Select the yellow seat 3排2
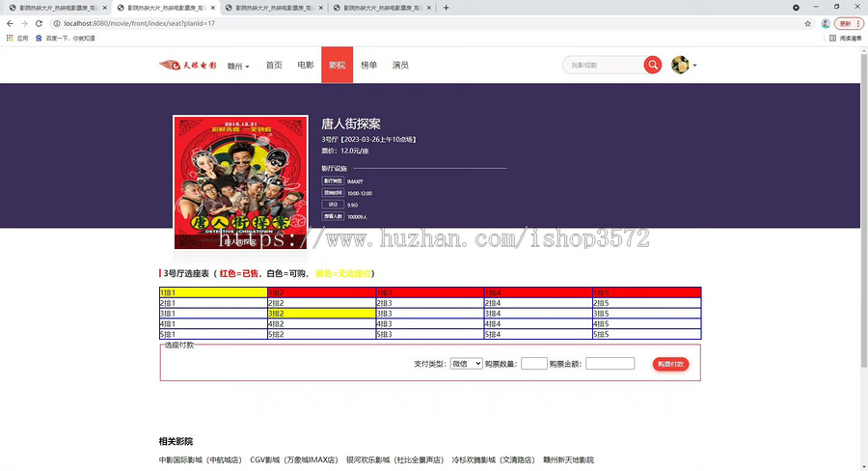This screenshot has height=471, width=868. pyautogui.click(x=321, y=314)
